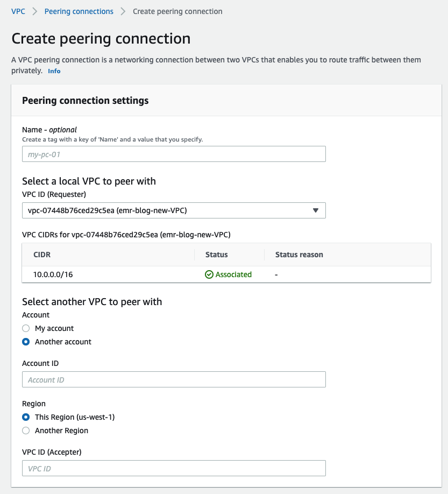This screenshot has height=494, width=448.
Task: Open the Info link beside the description
Action: [x=54, y=71]
